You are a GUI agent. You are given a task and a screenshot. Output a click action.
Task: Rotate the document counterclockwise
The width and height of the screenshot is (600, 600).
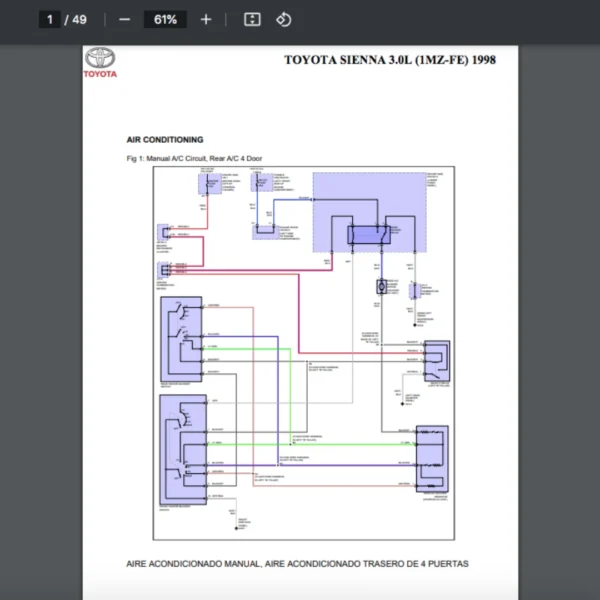[x=283, y=19]
